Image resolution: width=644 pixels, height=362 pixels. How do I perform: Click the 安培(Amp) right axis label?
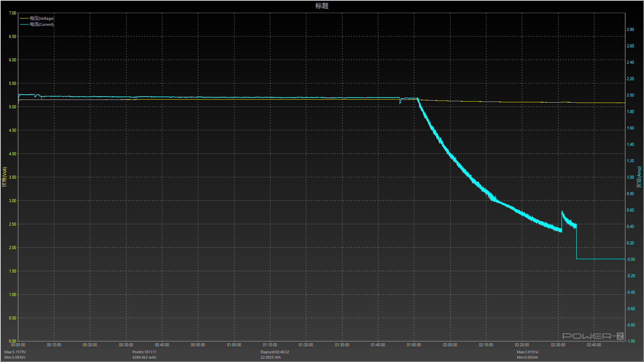(x=639, y=177)
